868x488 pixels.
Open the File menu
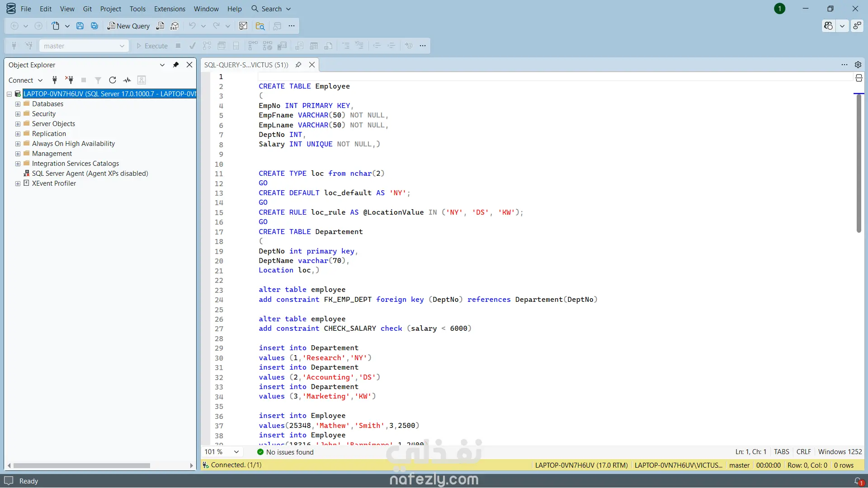click(26, 9)
